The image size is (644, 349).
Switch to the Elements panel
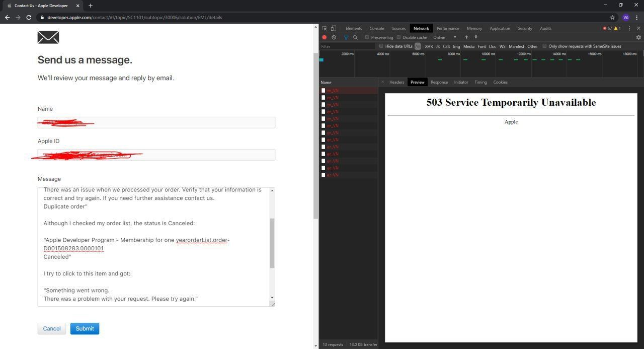tap(354, 28)
